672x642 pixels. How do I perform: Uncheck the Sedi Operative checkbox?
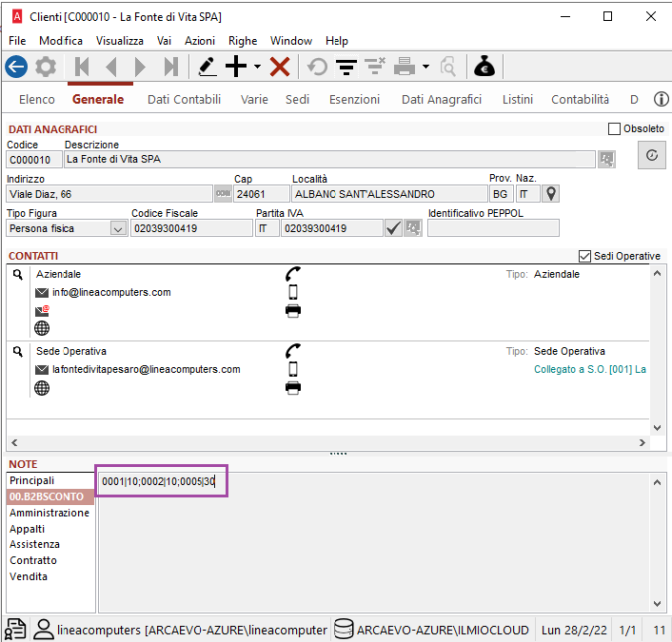click(x=585, y=256)
